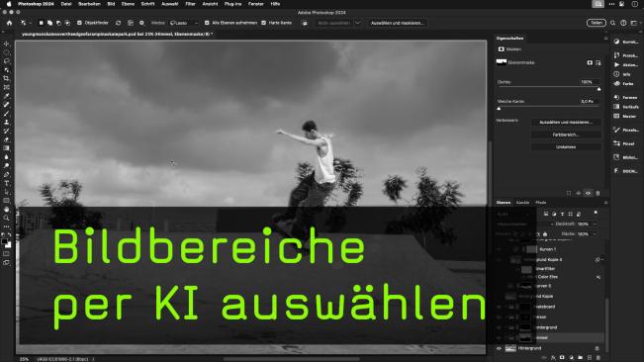
Task: Toggle Alle Ebenen aufnehmen checkbox
Action: 207,23
